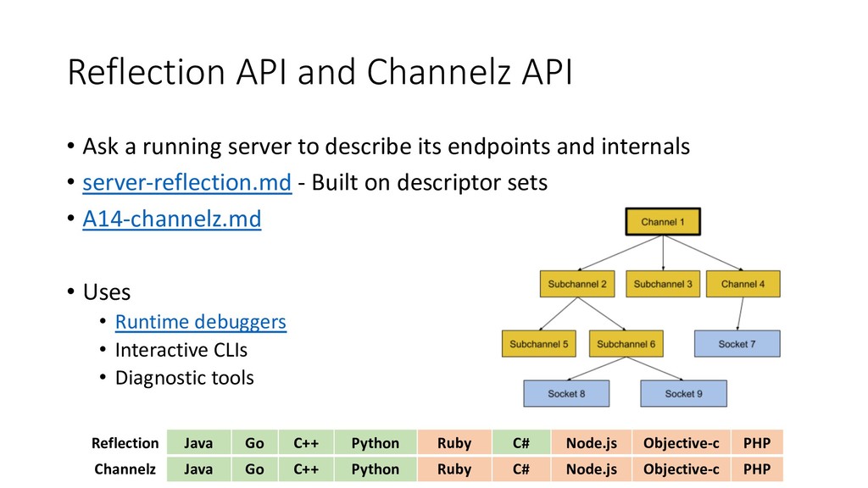Screen dimensions: 868x488
Task: Click the Socket 7 node
Action: point(737,344)
